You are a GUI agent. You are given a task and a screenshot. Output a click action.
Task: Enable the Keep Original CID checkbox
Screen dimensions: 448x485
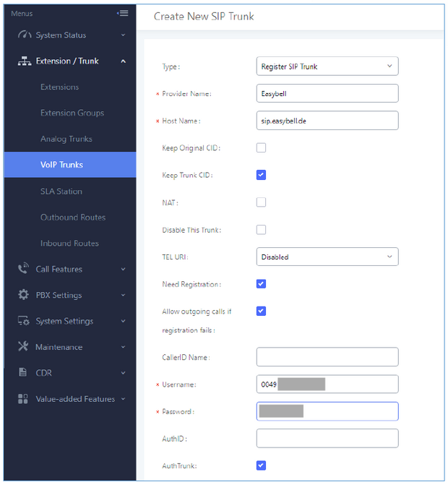261,148
